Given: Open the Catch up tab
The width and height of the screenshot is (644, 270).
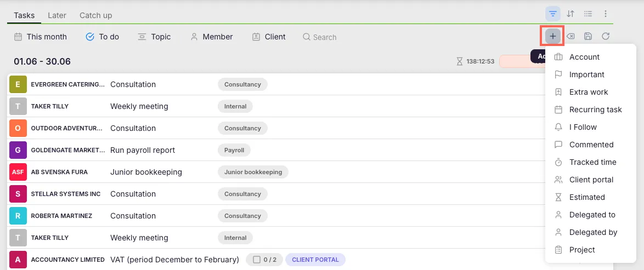Looking at the screenshot, I should (95, 15).
